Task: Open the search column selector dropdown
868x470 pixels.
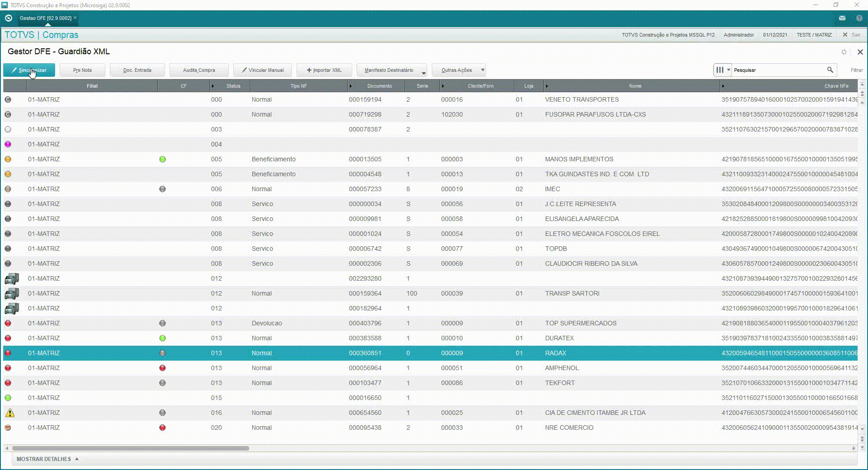Action: coord(722,70)
